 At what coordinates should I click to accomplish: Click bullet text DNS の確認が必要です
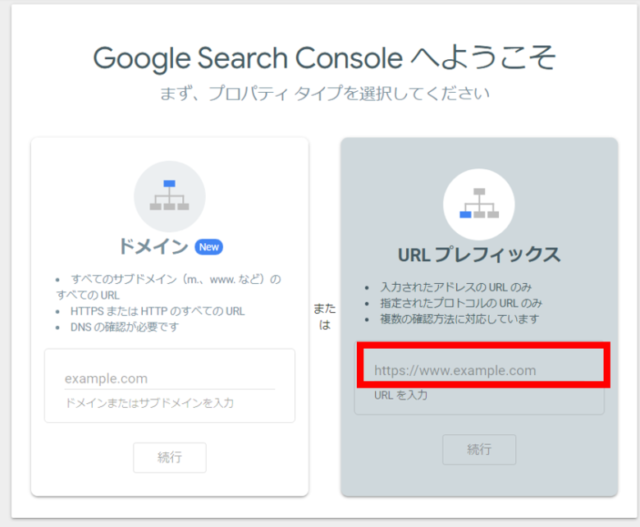click(x=124, y=327)
